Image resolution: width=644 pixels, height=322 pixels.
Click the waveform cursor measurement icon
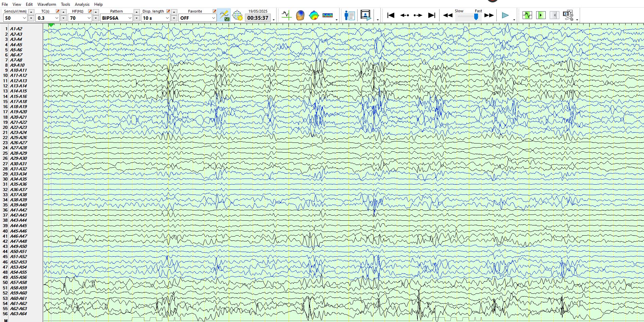tap(286, 15)
